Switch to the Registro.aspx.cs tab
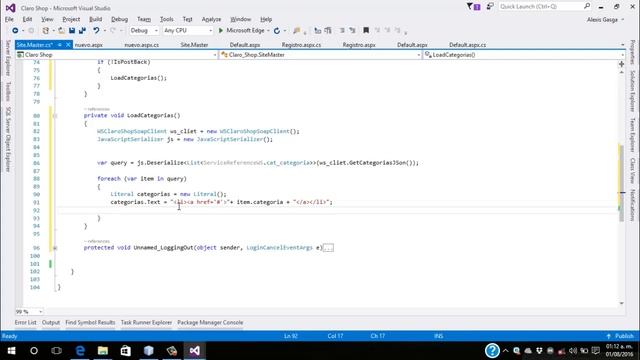 [301, 45]
